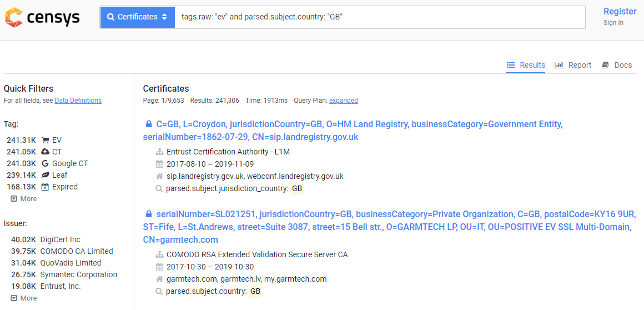Open the Docs tab

[617, 65]
